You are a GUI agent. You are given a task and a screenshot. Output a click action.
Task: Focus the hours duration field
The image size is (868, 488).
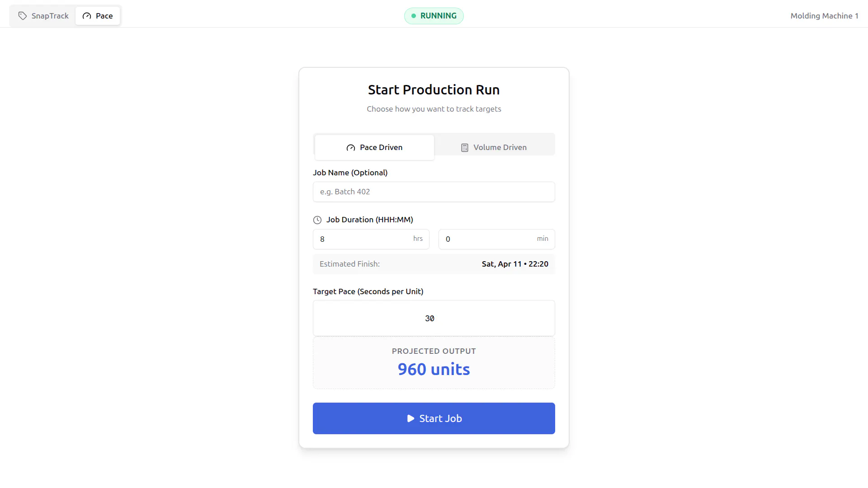(371, 239)
